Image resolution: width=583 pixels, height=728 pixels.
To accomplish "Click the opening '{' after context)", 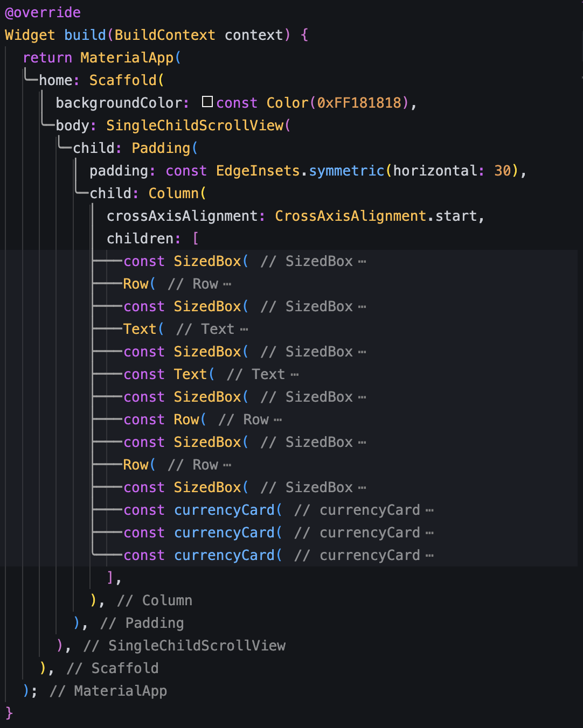I will 304,35.
